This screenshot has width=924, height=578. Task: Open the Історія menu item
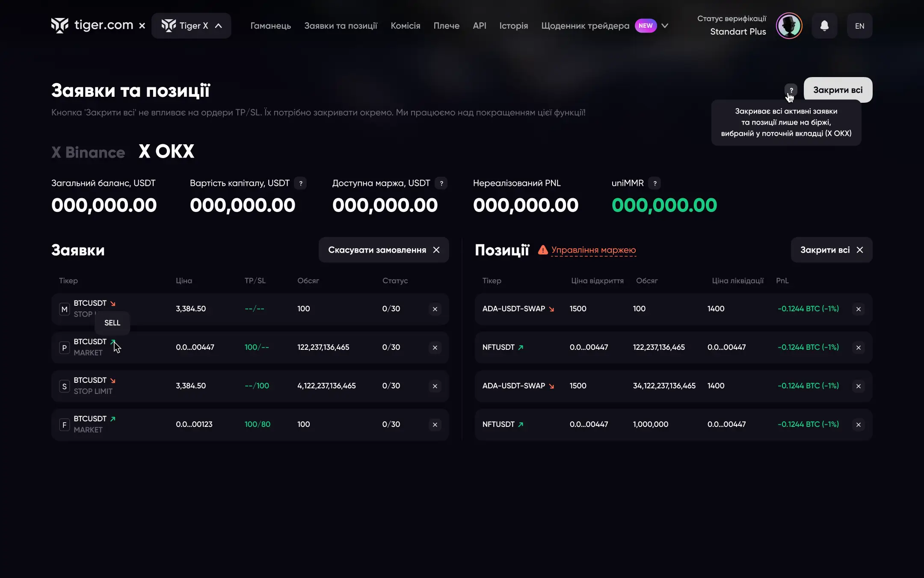pyautogui.click(x=513, y=26)
